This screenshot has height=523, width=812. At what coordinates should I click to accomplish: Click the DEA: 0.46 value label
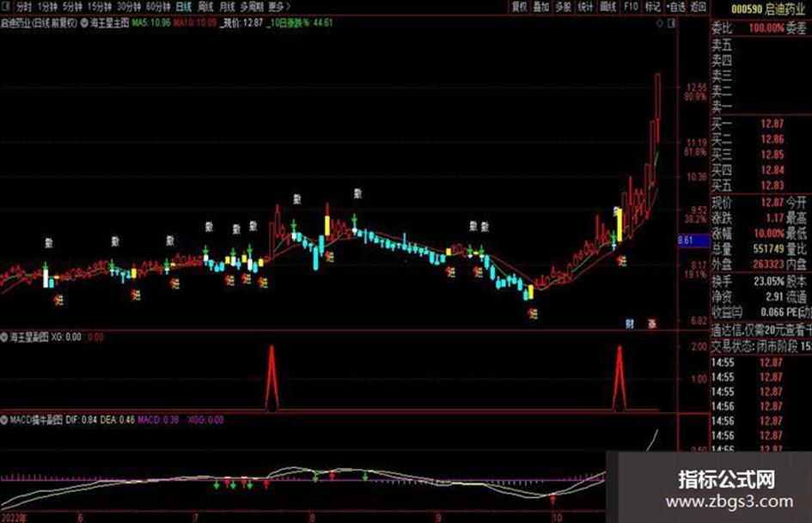pyautogui.click(x=118, y=419)
